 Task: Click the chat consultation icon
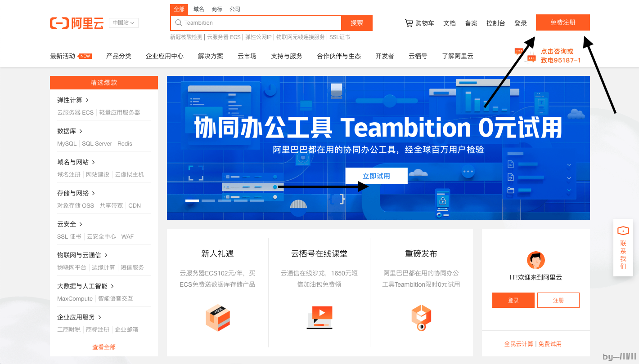coord(525,55)
